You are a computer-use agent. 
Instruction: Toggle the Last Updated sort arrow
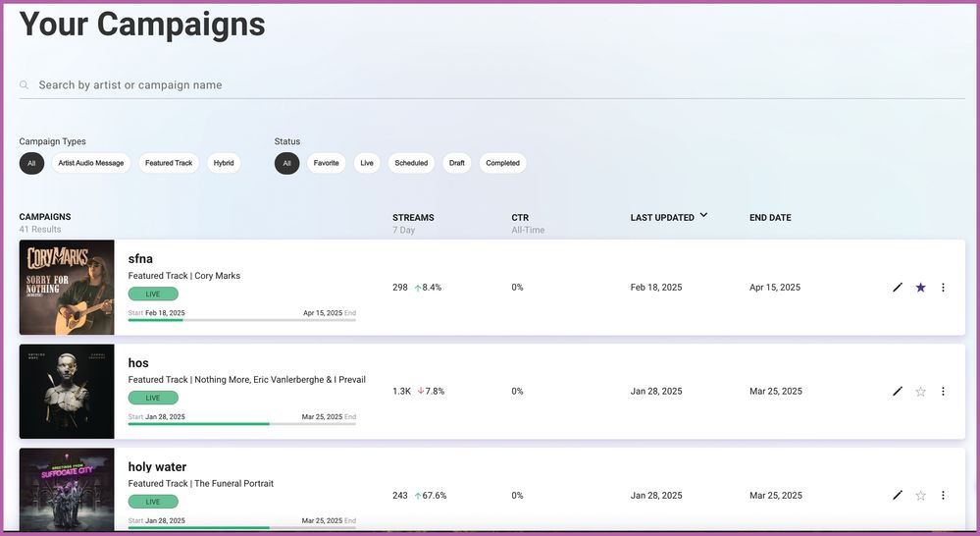(703, 216)
